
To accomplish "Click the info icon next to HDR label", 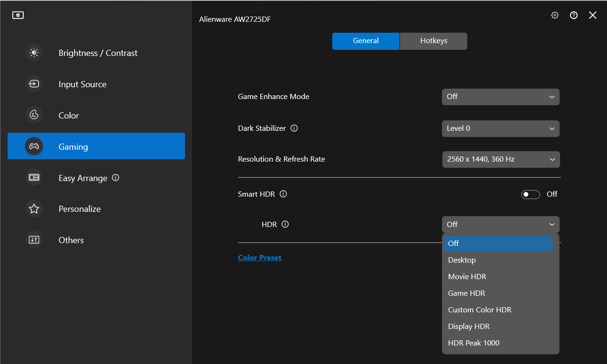I will (285, 224).
